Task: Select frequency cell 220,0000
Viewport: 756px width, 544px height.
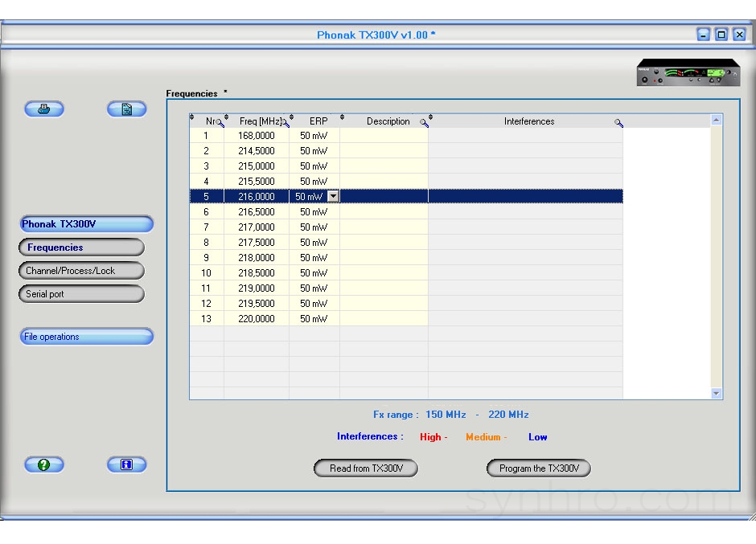Action: pyautogui.click(x=257, y=318)
